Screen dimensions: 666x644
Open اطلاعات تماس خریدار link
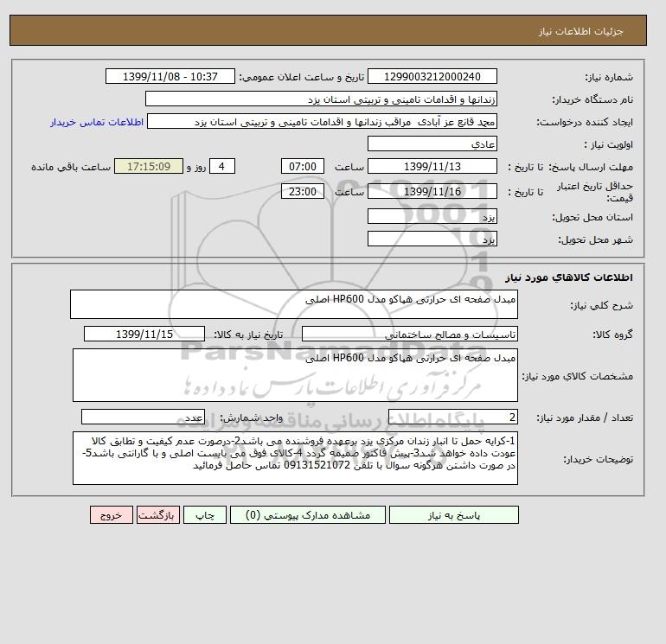(x=97, y=122)
